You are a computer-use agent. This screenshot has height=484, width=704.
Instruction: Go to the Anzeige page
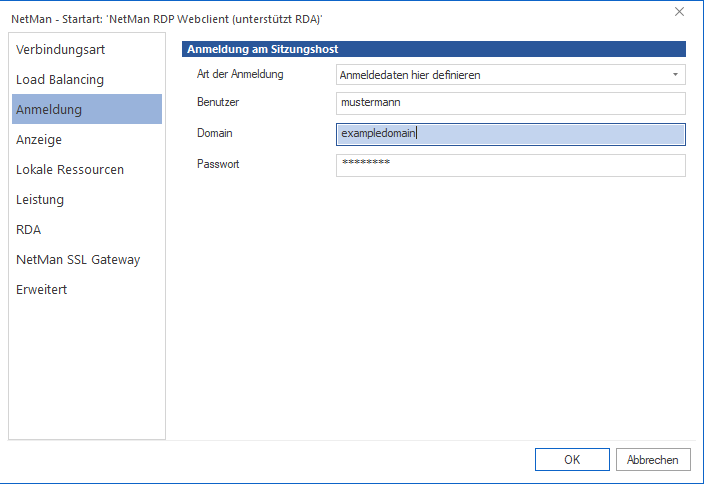(87, 139)
